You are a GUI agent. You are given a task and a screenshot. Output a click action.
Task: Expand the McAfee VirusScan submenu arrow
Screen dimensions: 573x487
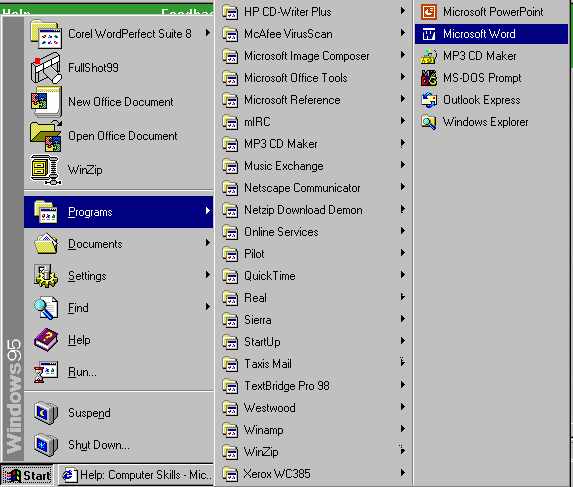coord(403,33)
